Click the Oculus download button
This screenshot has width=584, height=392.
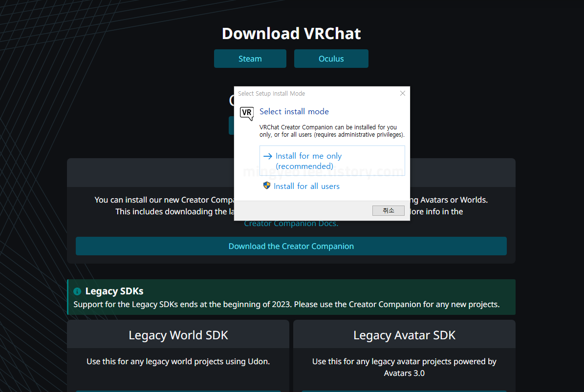point(331,59)
